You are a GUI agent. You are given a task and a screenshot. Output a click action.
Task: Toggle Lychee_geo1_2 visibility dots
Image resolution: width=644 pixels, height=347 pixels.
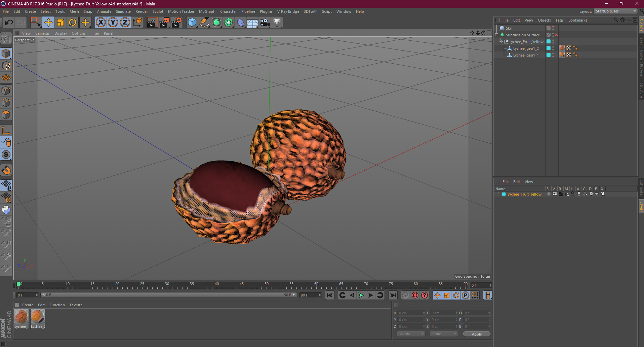(x=553, y=48)
